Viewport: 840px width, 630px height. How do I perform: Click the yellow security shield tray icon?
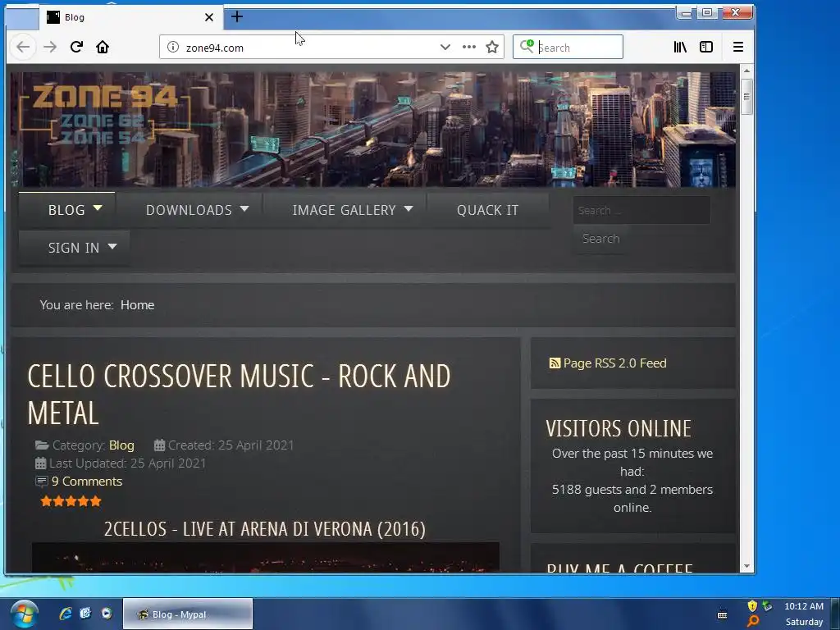[x=752, y=606]
